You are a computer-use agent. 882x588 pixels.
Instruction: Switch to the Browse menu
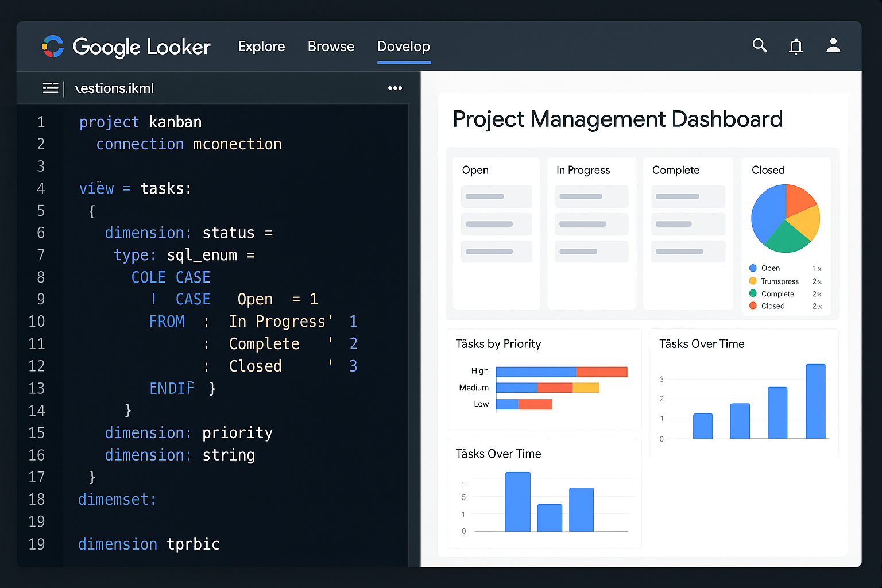point(331,47)
